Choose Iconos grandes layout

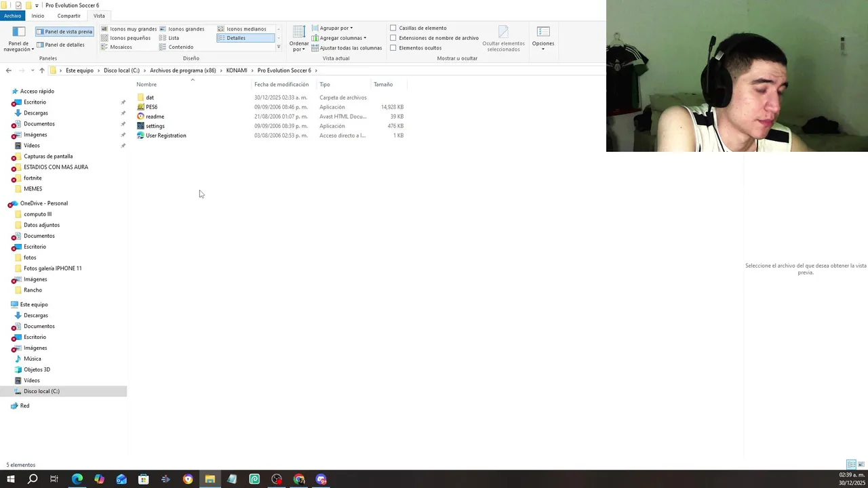tap(182, 29)
